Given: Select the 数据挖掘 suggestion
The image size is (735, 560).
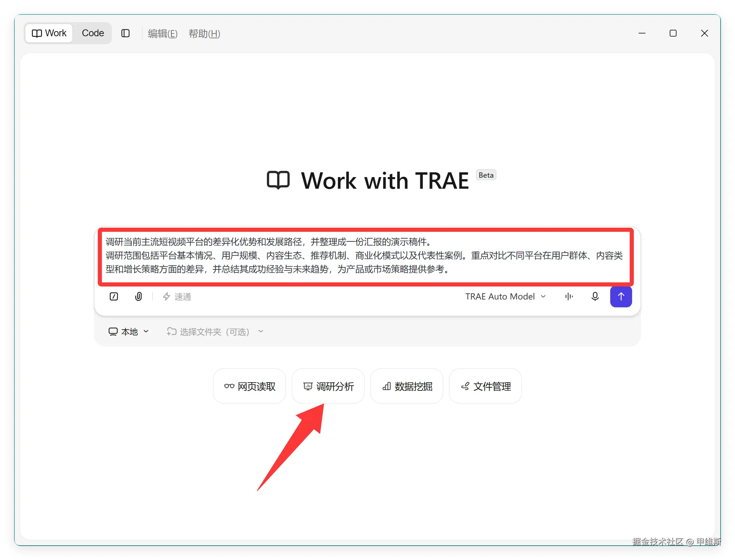Looking at the screenshot, I should (x=407, y=386).
